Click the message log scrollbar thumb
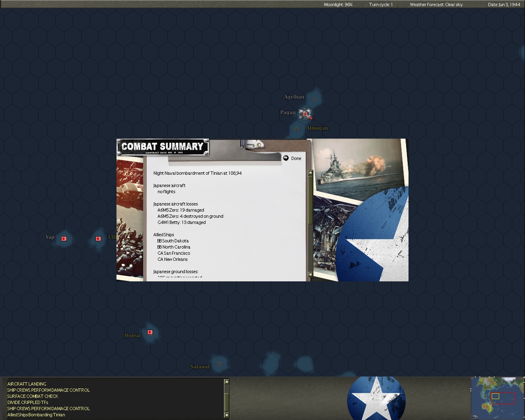Viewport: 525px width, 420px height. (x=226, y=402)
